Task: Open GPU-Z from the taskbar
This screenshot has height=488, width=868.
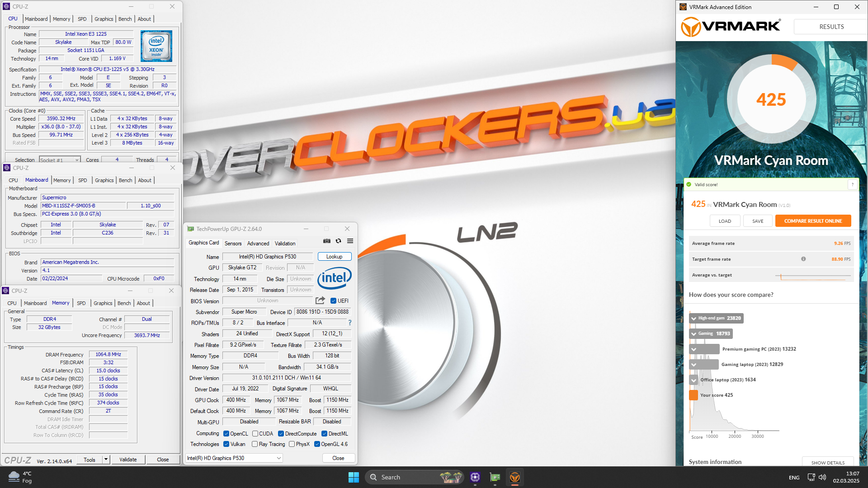Action: (x=495, y=477)
